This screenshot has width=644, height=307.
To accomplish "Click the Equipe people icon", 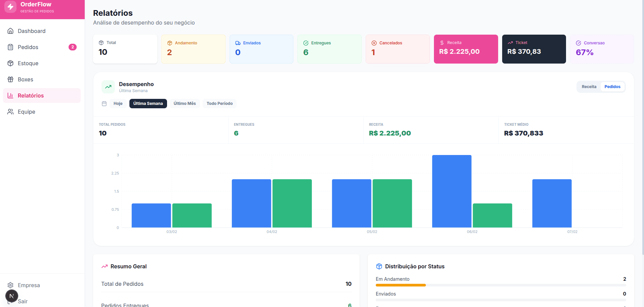I will (10, 112).
